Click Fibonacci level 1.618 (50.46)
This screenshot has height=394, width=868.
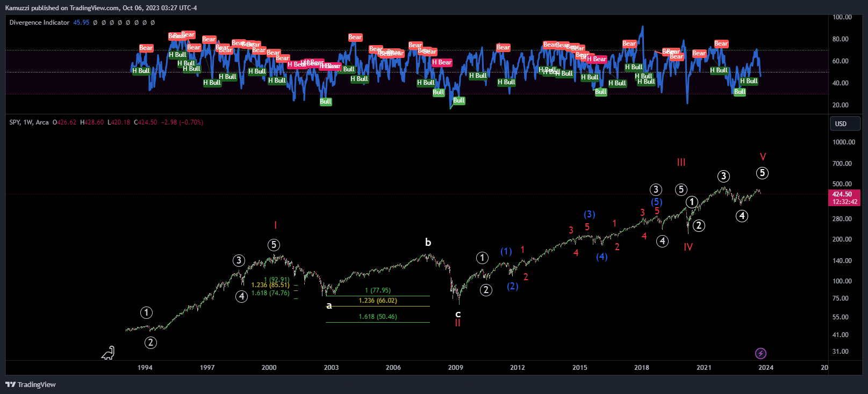click(378, 317)
